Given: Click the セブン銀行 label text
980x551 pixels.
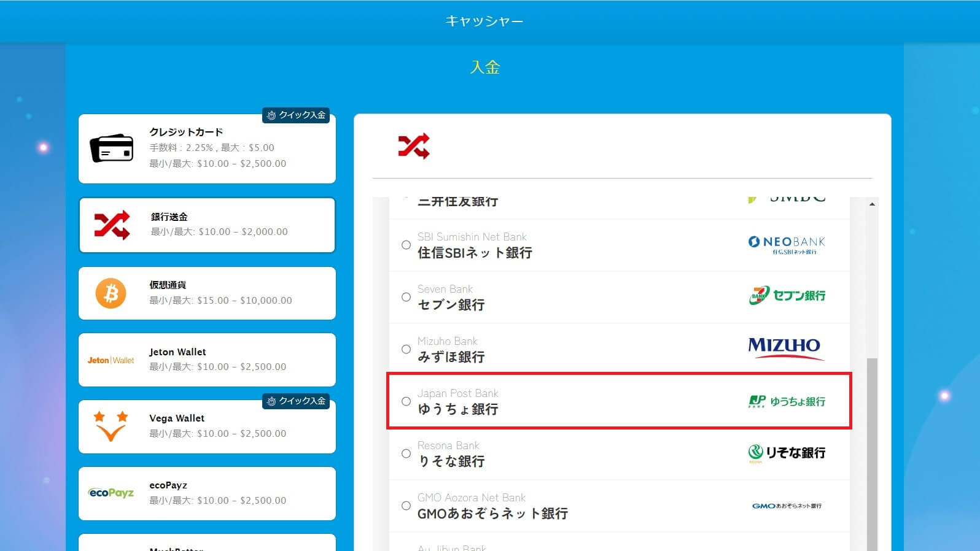Looking at the screenshot, I should click(451, 305).
